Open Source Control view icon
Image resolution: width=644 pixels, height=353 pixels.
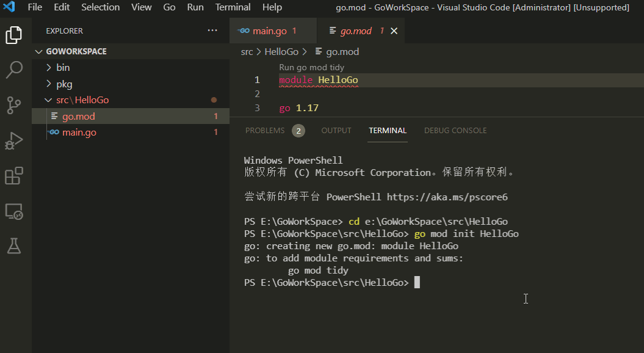tap(14, 105)
